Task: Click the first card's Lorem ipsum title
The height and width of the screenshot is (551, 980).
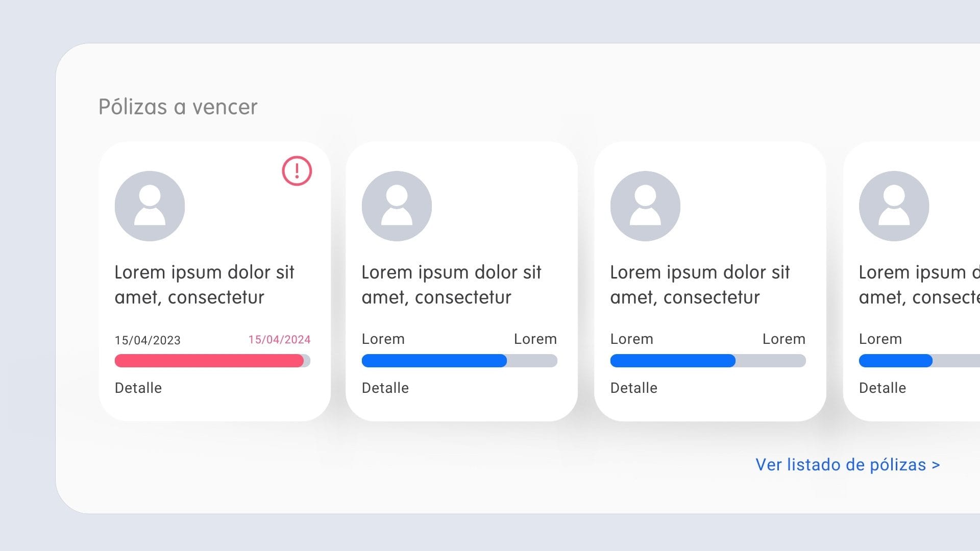Action: [204, 285]
